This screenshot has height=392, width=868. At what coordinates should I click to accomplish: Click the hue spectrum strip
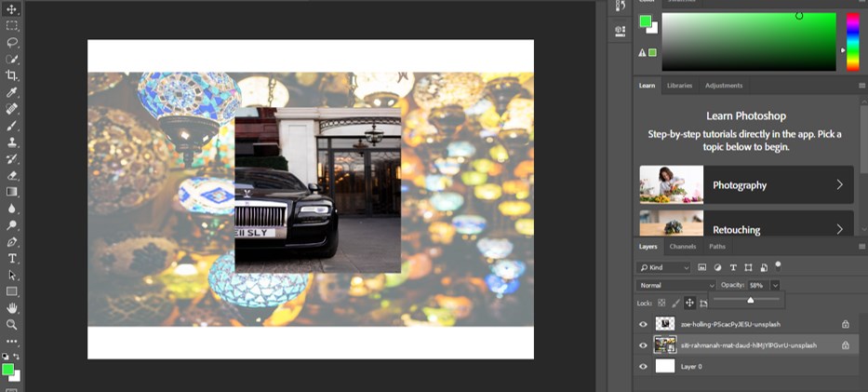click(x=853, y=42)
